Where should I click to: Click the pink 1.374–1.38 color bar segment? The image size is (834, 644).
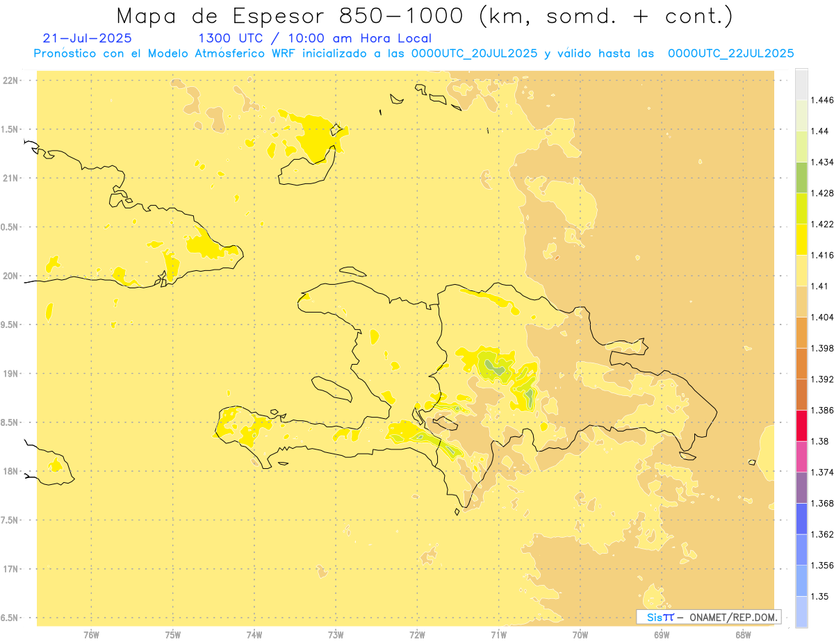tap(801, 456)
